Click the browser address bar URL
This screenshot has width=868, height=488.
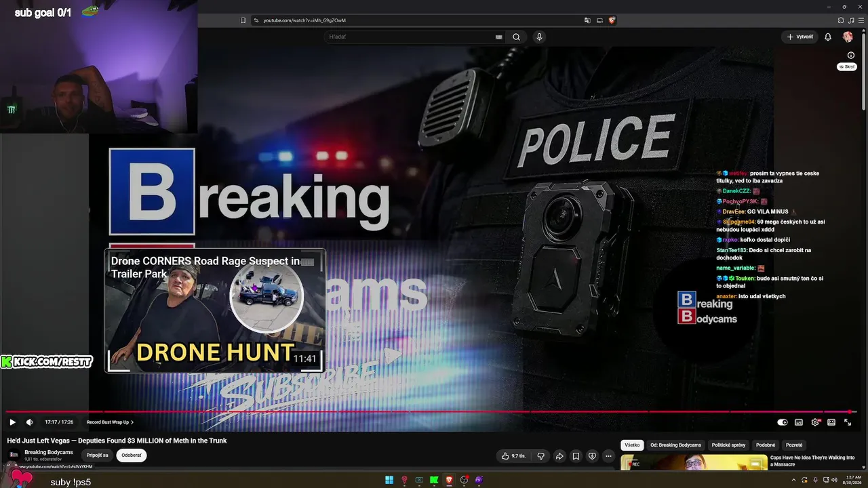pos(304,20)
